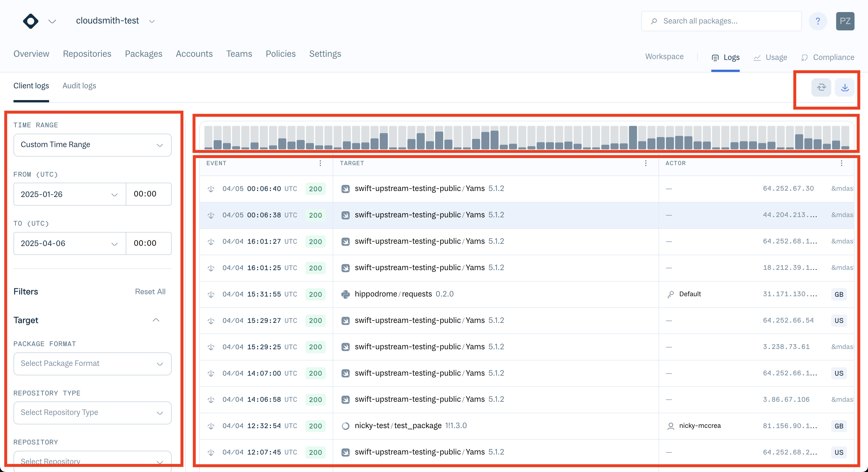868x472 pixels.
Task: Click the Cloudsmith logo icon
Action: point(31,21)
